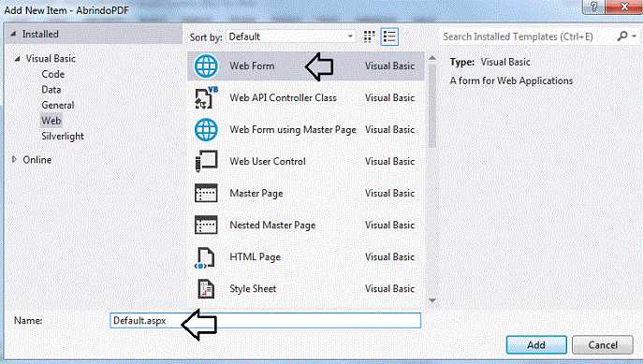Select HTML Page template name
The height and width of the screenshot is (364, 643).
(x=256, y=257)
